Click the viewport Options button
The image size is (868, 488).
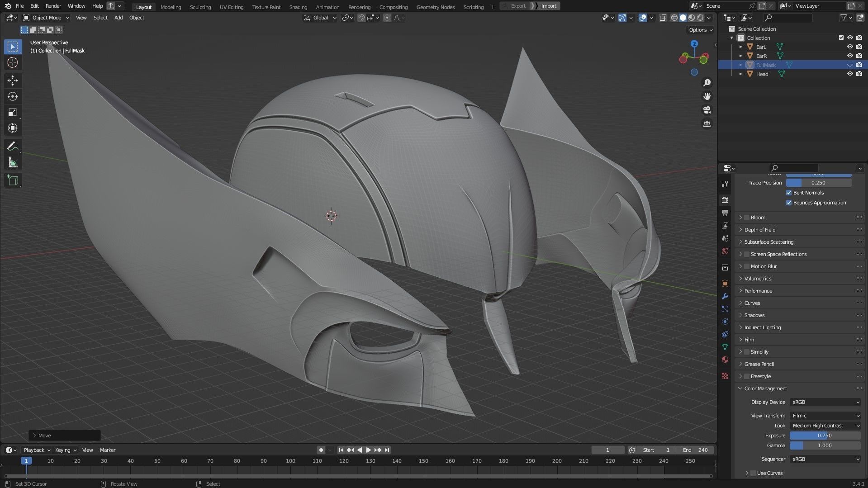click(700, 30)
